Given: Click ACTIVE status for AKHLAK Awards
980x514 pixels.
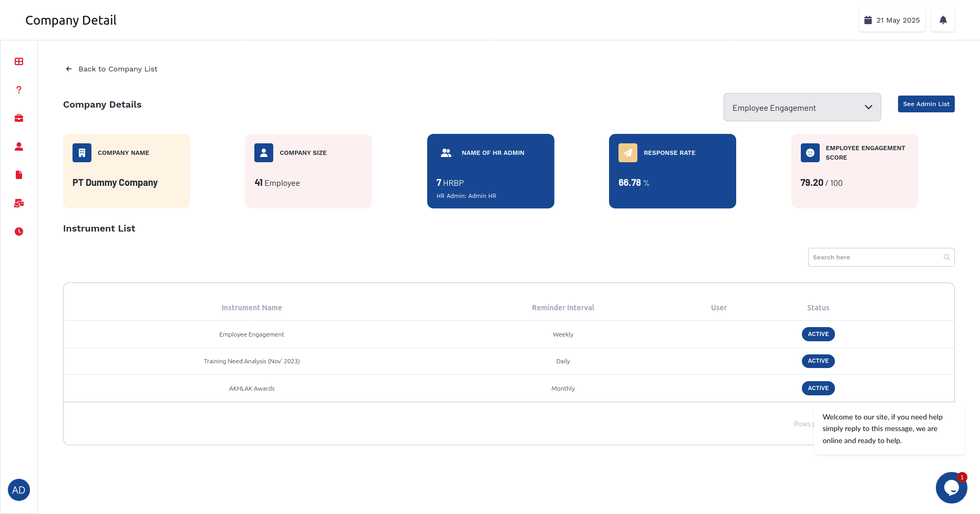Looking at the screenshot, I should point(818,388).
